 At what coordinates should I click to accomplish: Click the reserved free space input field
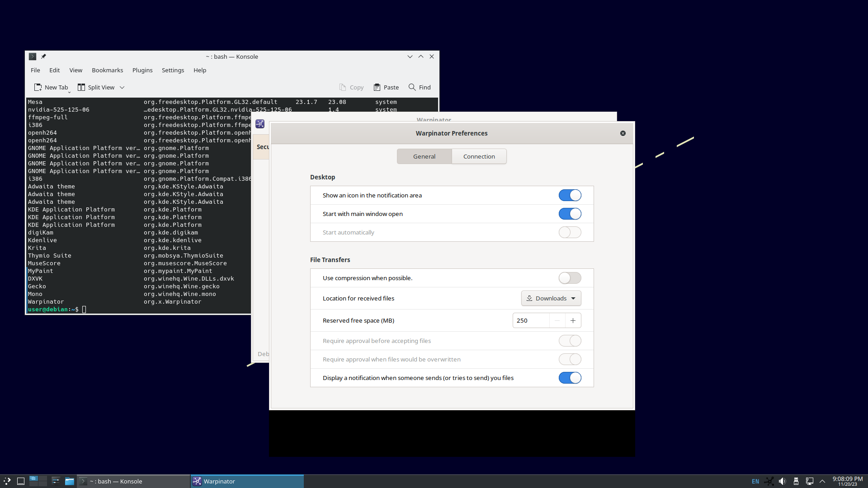(x=531, y=320)
